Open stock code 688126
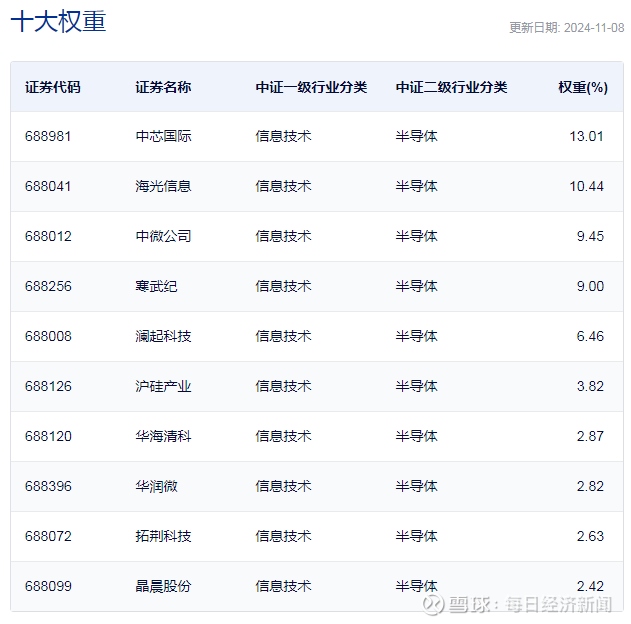The width and height of the screenshot is (631, 624). point(48,386)
